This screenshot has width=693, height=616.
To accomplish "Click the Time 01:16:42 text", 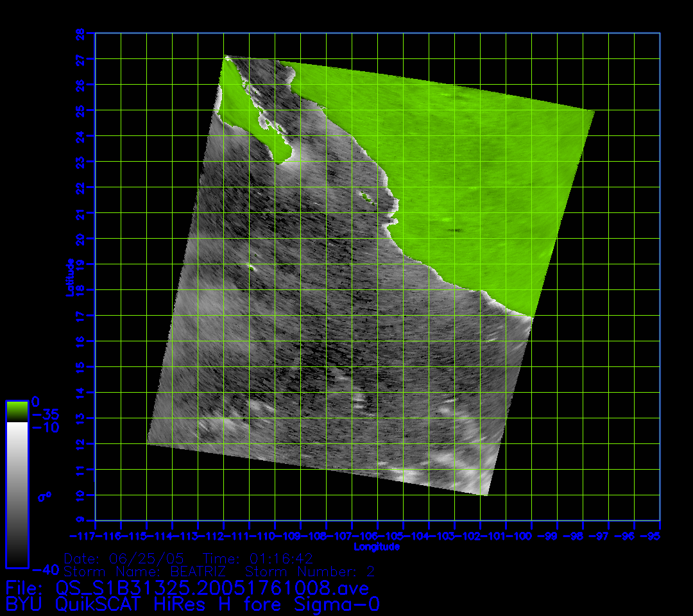I will [257, 558].
